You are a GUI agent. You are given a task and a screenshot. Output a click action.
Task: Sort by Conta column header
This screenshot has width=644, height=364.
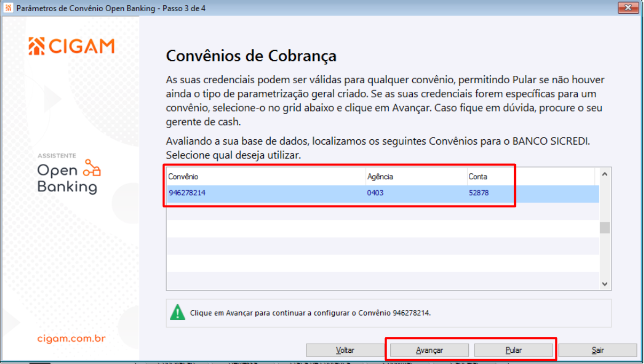pos(531,177)
